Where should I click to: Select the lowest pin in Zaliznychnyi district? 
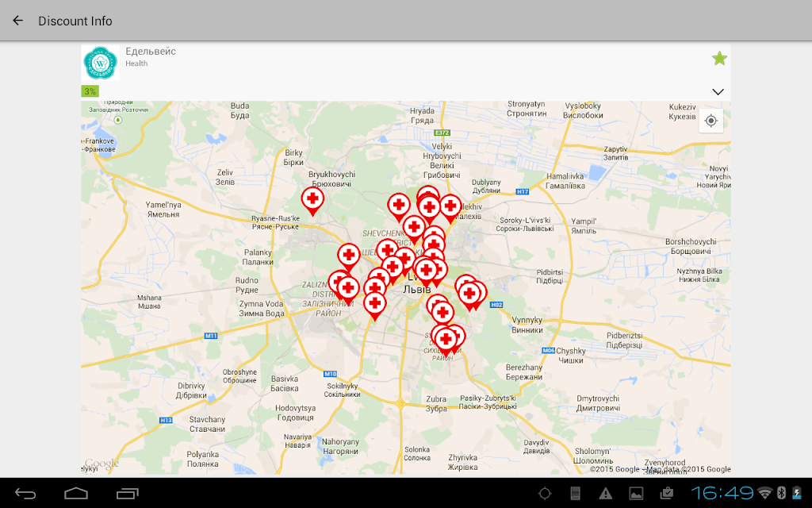point(375,306)
